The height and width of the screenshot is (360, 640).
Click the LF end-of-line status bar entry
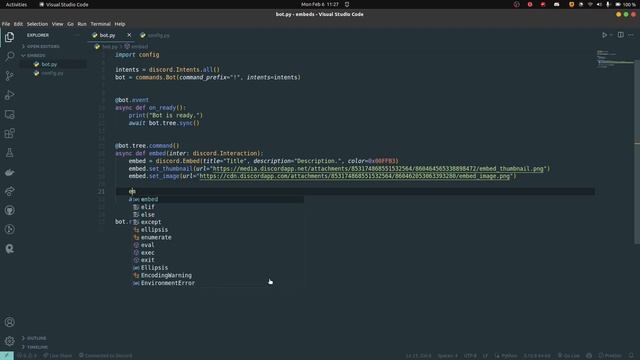click(485, 356)
